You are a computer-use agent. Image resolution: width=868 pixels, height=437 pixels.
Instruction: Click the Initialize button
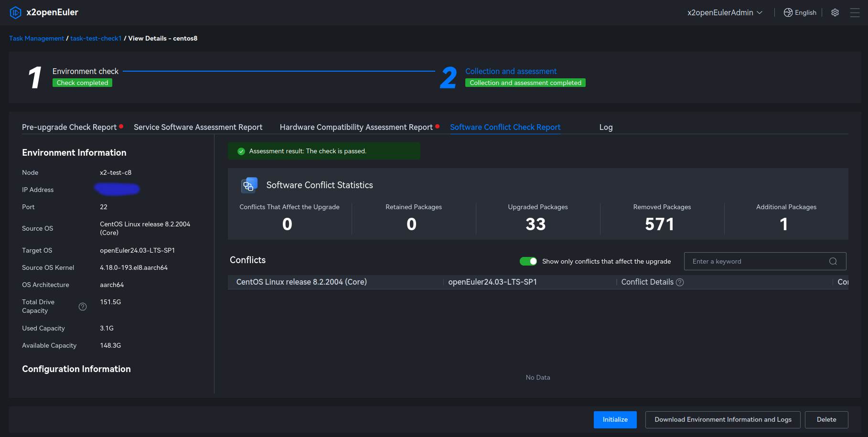pos(615,420)
